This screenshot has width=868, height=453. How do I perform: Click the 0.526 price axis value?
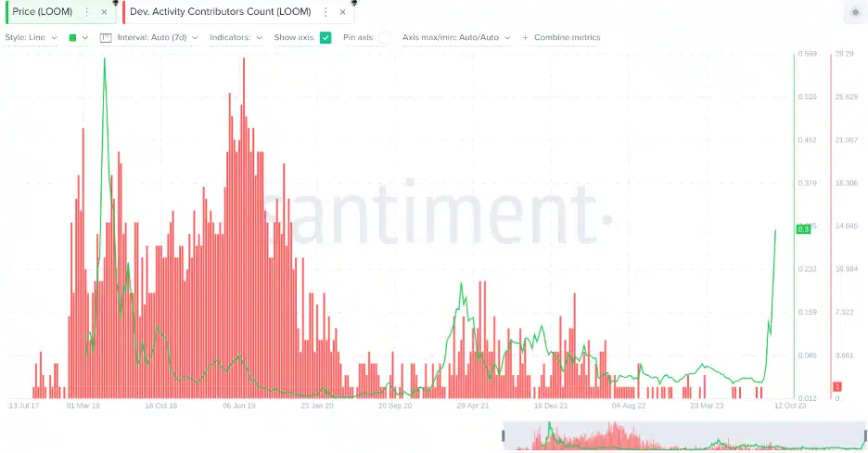tap(807, 97)
